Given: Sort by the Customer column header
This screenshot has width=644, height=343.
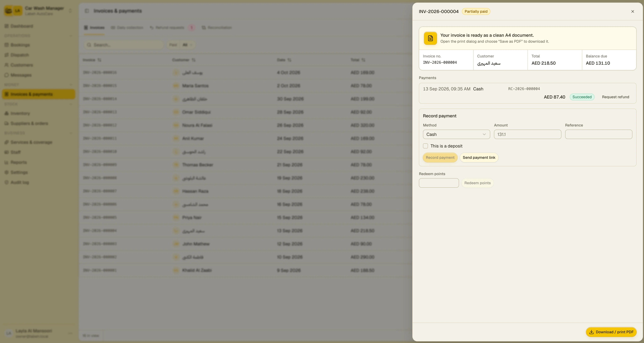Looking at the screenshot, I should coord(184,60).
